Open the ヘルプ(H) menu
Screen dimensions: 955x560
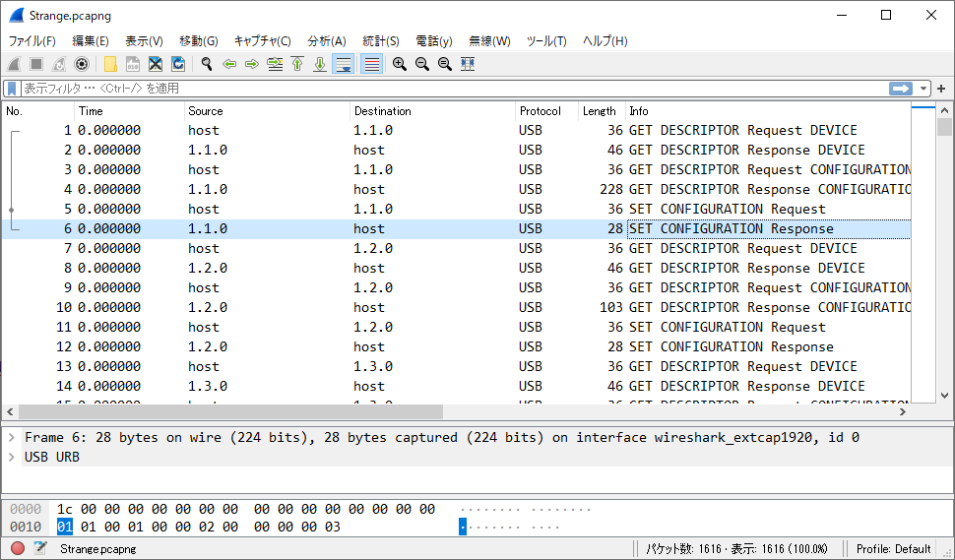pos(605,40)
